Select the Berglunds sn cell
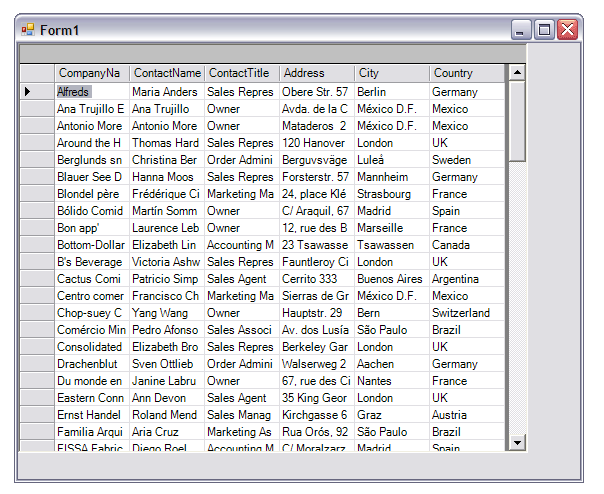The width and height of the screenshot is (604, 494). pyautogui.click(x=92, y=160)
